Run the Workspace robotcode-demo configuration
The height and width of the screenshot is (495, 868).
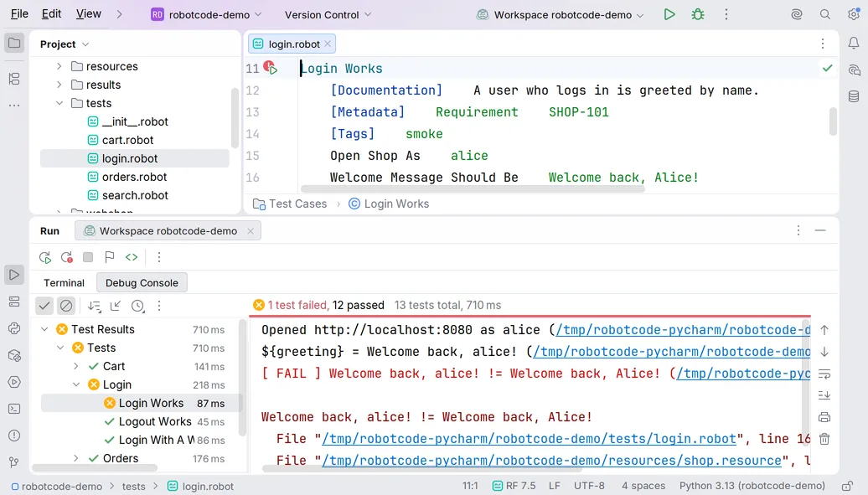[669, 14]
